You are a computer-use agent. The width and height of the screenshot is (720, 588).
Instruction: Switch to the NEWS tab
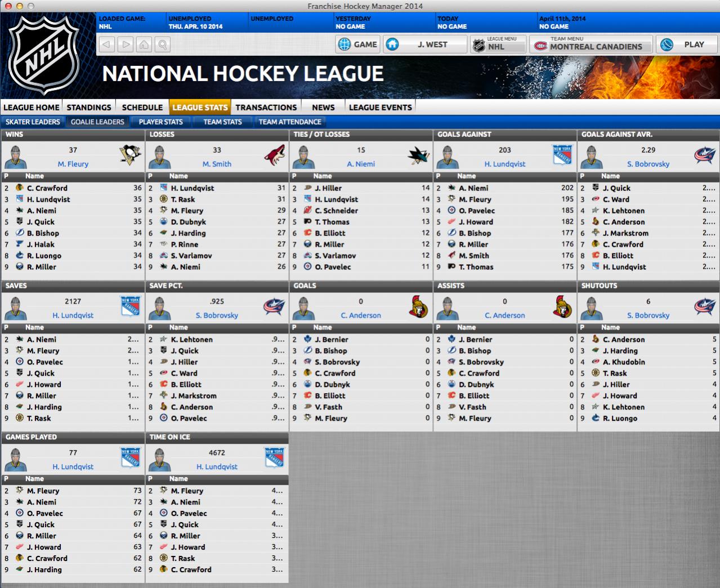click(x=323, y=107)
